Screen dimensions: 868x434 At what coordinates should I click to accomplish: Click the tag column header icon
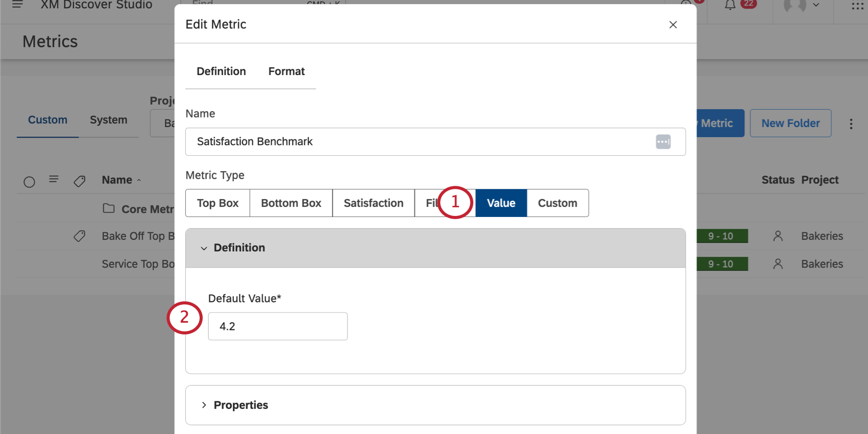point(79,181)
